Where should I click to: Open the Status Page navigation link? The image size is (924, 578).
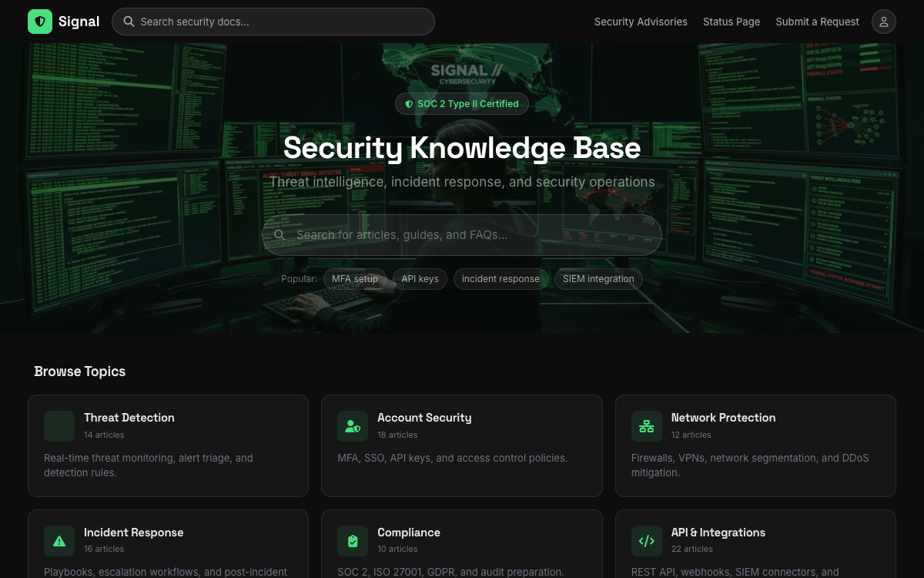tap(731, 22)
